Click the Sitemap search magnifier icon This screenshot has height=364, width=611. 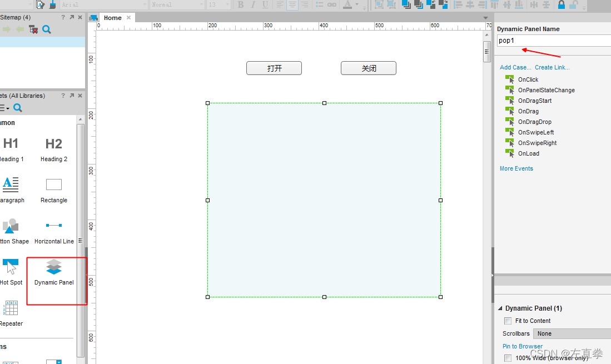coord(46,29)
